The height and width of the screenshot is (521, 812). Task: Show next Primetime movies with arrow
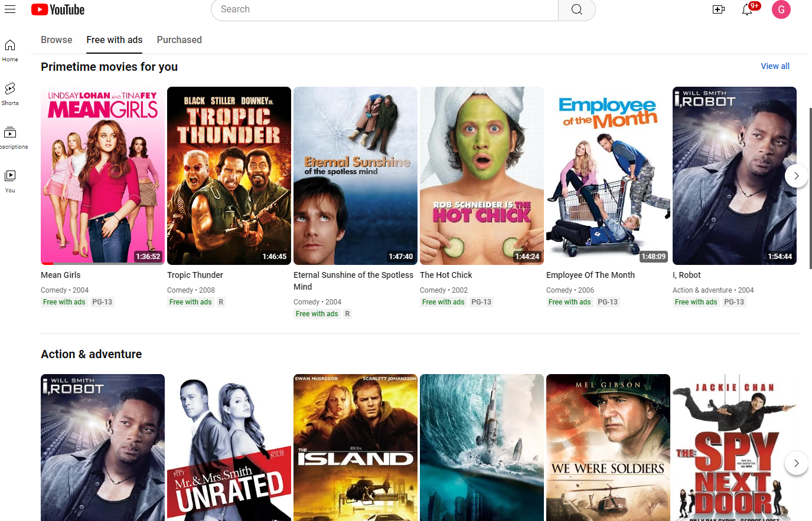click(796, 176)
